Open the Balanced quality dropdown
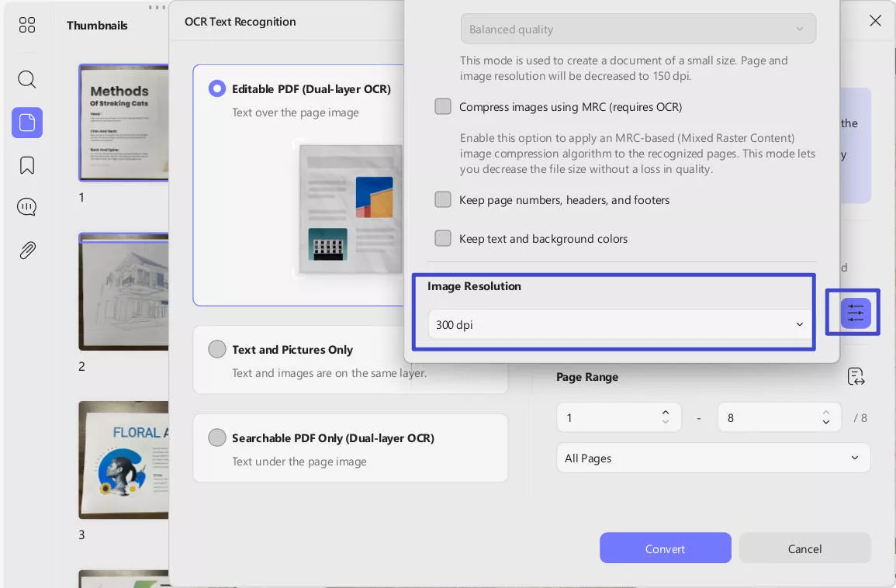Image resolution: width=896 pixels, height=588 pixels. [638, 29]
